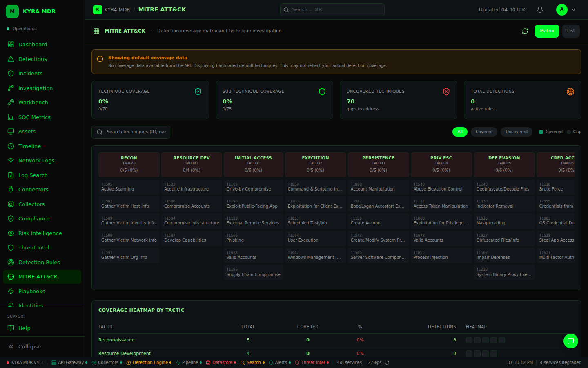Select the Covered filter button
This screenshot has width=588, height=368.
(x=484, y=132)
